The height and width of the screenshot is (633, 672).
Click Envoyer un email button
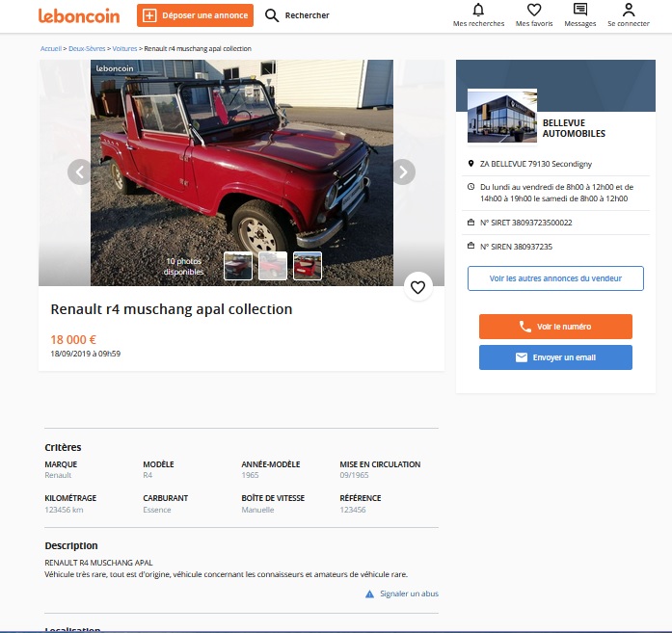(555, 357)
